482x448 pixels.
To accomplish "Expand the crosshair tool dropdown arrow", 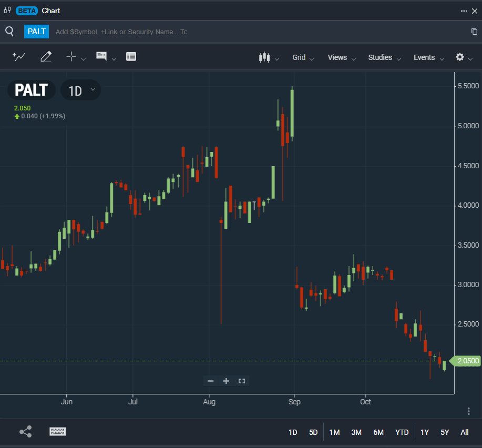I will coord(83,59).
